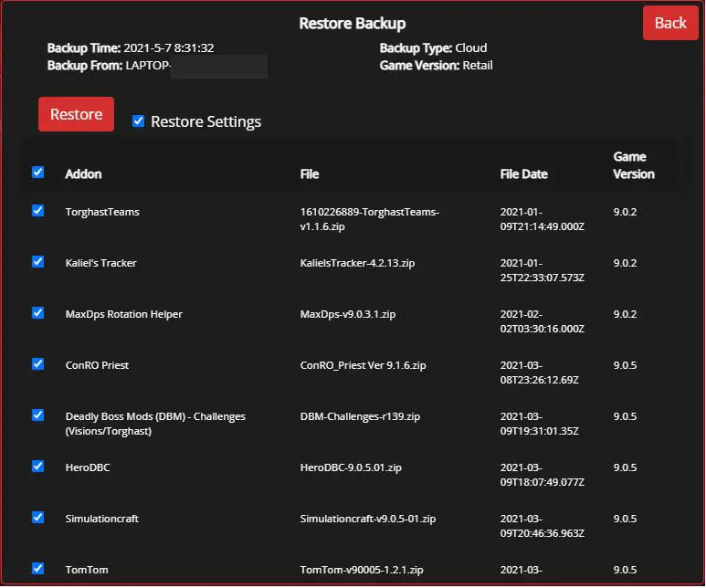
Task: Uncheck the Kaliel's Tracker checkbox
Action: click(x=37, y=262)
